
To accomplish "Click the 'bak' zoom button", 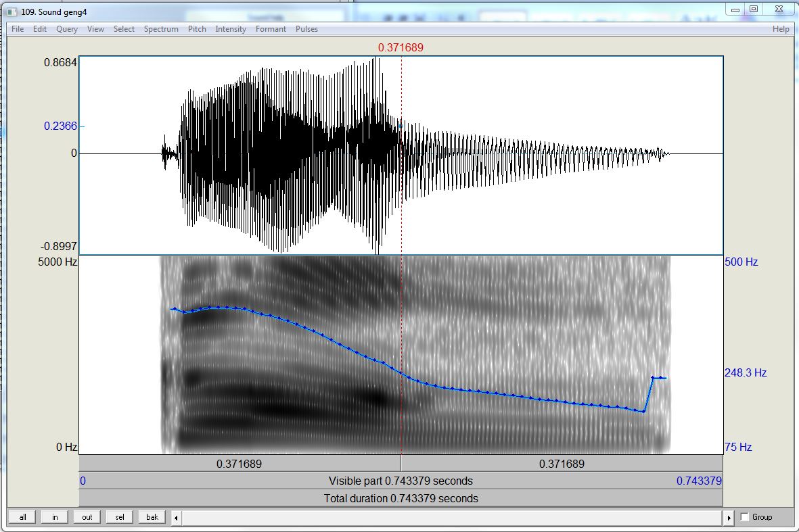I will (x=152, y=517).
